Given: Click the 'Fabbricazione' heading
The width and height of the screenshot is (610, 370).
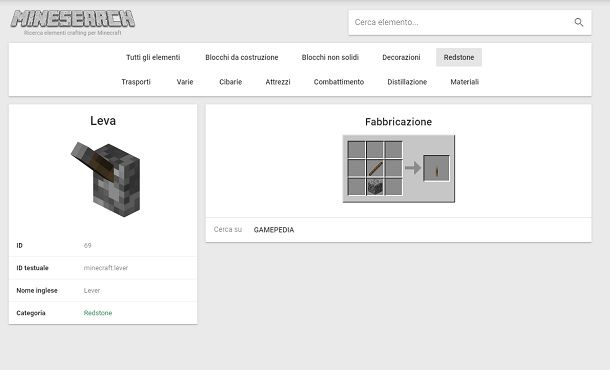Looking at the screenshot, I should coord(398,122).
